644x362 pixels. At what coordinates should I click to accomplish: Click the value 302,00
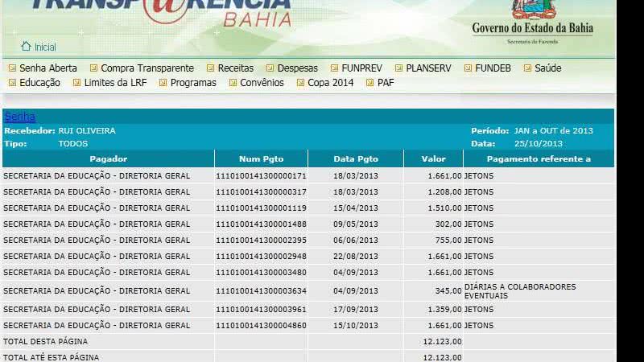448,224
